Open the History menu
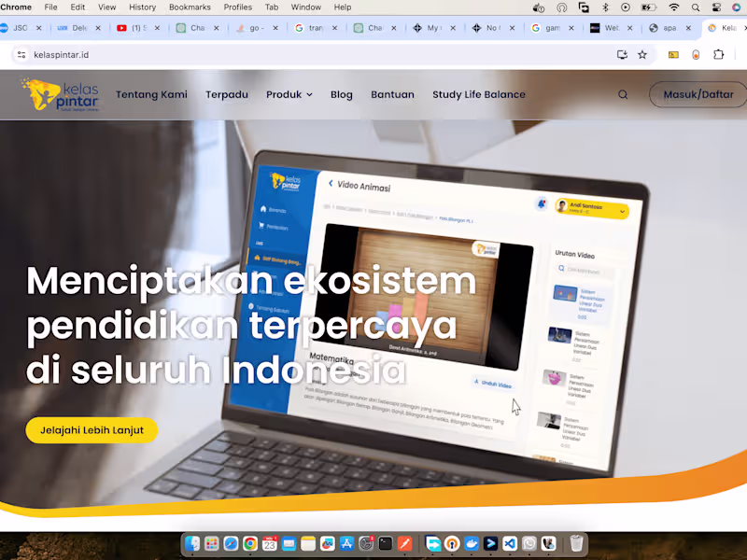 [x=143, y=7]
